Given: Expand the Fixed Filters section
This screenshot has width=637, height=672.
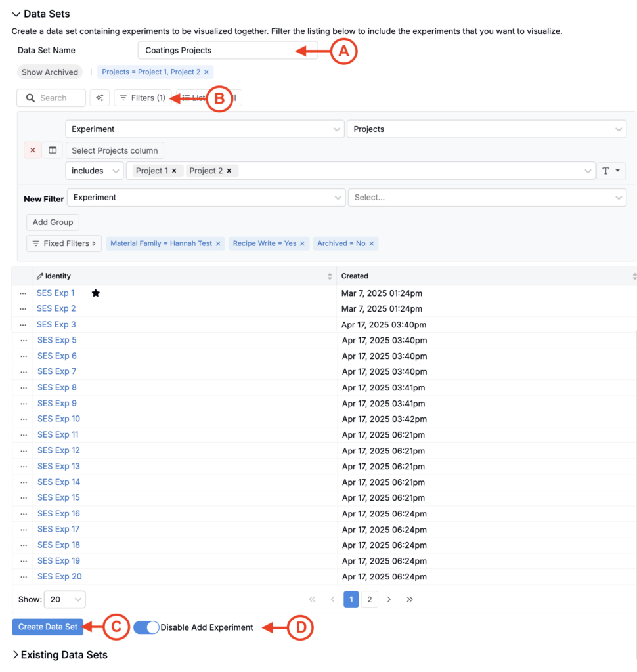Looking at the screenshot, I should click(64, 243).
